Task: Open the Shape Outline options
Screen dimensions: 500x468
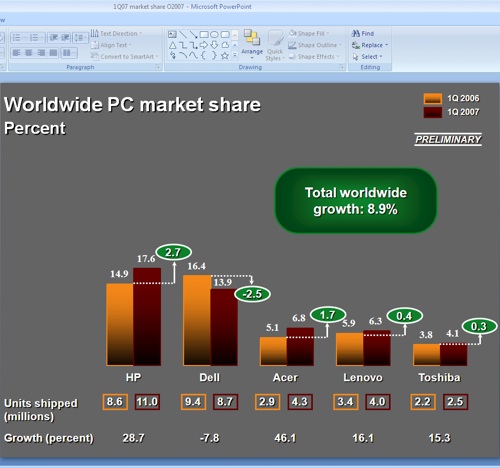Action: [x=315, y=45]
